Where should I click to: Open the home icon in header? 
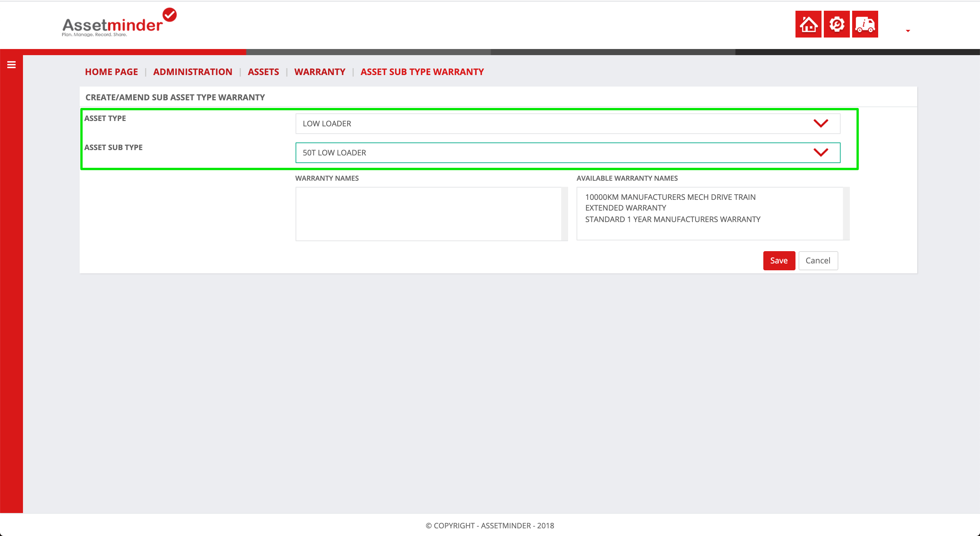pos(808,24)
